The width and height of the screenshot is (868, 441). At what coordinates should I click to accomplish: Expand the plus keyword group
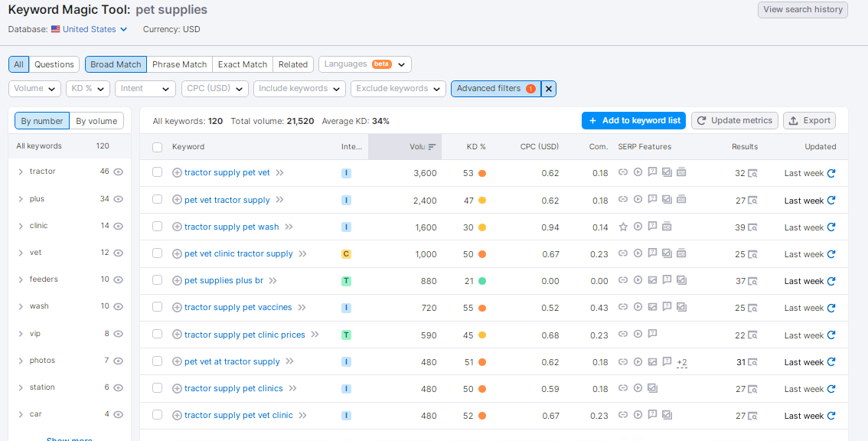pos(21,199)
